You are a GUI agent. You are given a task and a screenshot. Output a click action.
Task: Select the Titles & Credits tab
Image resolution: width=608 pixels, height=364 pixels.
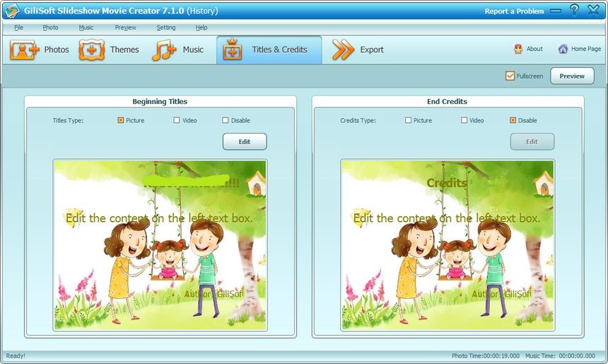pyautogui.click(x=269, y=50)
